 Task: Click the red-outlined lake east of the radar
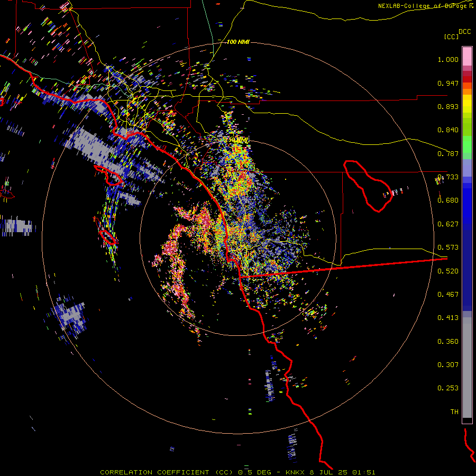click(368, 186)
